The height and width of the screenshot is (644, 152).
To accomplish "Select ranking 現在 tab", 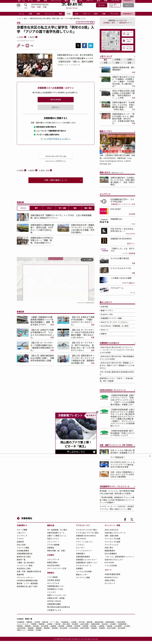I will [x=105, y=60].
